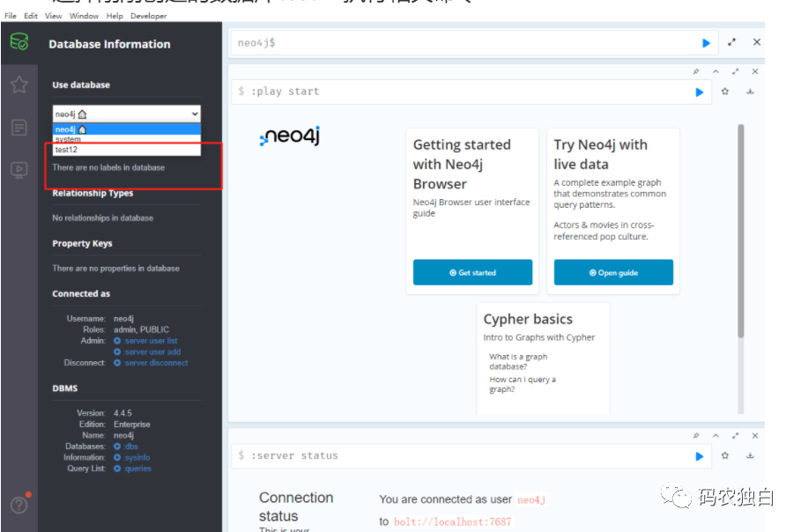Select neo4j in the database list
Viewport: 801px width, 532px height.
pyautogui.click(x=127, y=129)
